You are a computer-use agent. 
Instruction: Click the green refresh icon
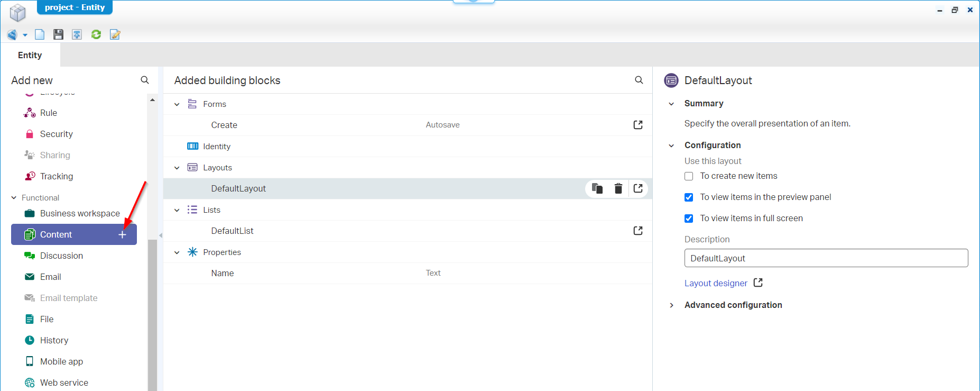coord(96,34)
